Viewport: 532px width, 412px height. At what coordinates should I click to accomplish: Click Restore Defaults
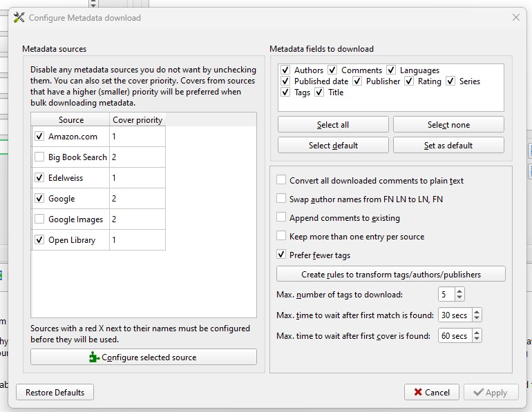pos(55,392)
